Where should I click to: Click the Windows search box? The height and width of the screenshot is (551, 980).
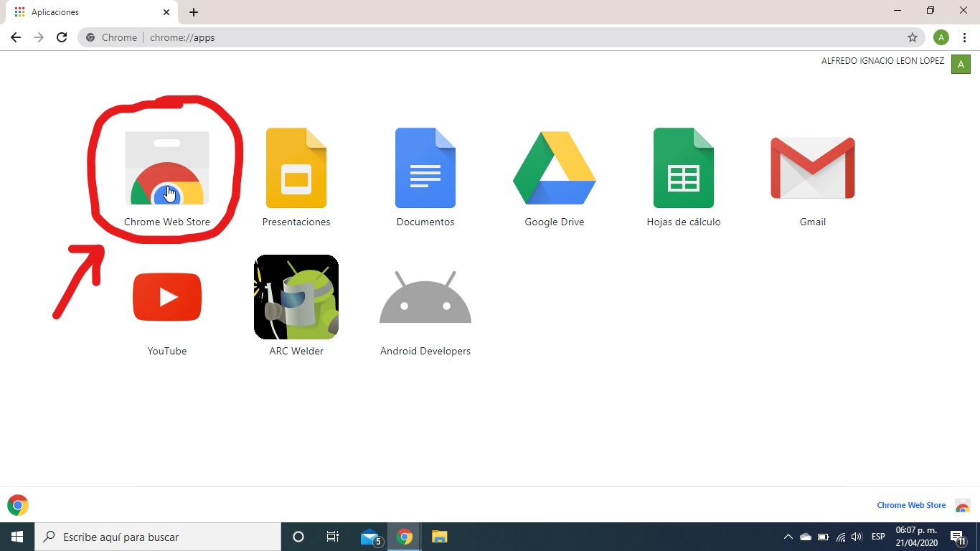tap(158, 537)
